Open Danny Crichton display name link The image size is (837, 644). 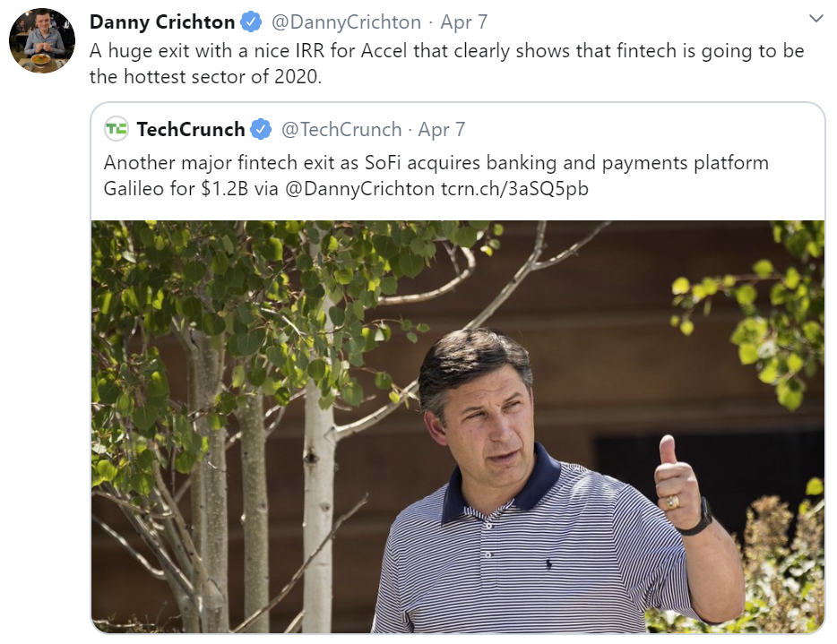click(x=162, y=21)
